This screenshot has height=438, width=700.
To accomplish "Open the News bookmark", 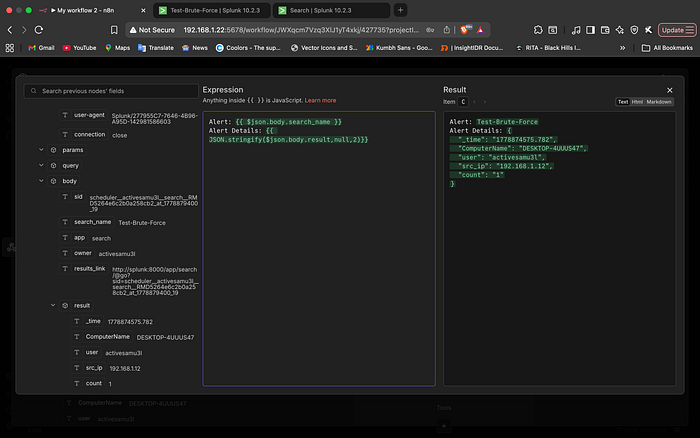I will (x=195, y=48).
